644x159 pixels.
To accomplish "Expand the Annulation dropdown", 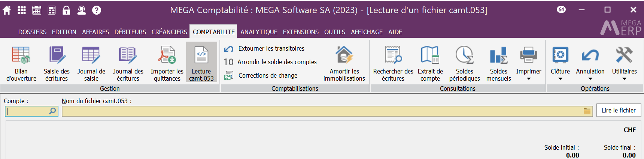I will click(590, 78).
